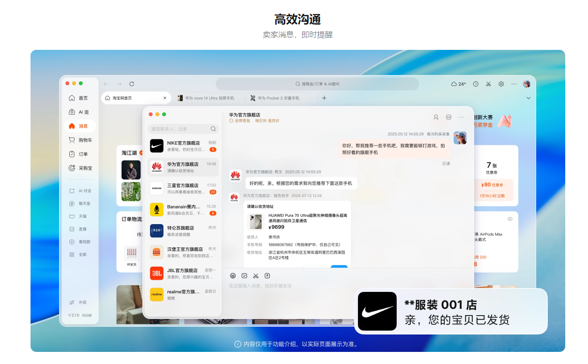
Task: Click the customer avatar of 高冷的呆呆鱼
Action: tap(460, 138)
